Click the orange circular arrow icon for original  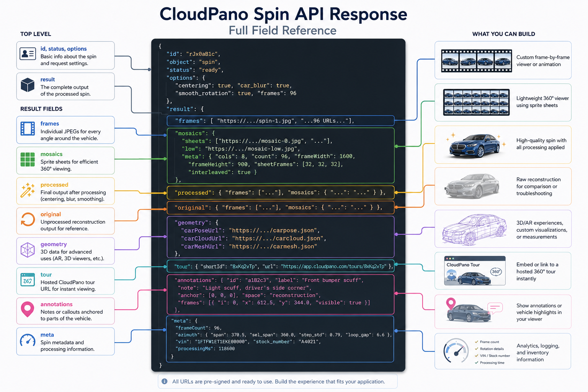click(x=28, y=219)
